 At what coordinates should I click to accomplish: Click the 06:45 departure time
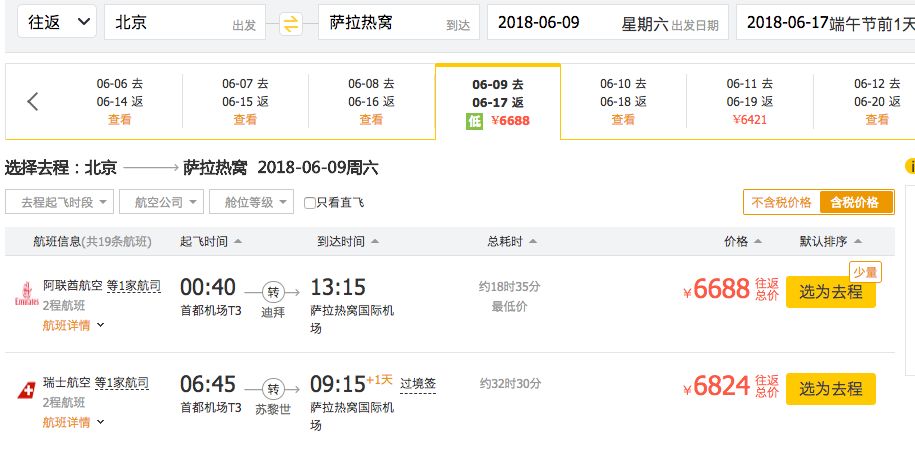point(208,384)
